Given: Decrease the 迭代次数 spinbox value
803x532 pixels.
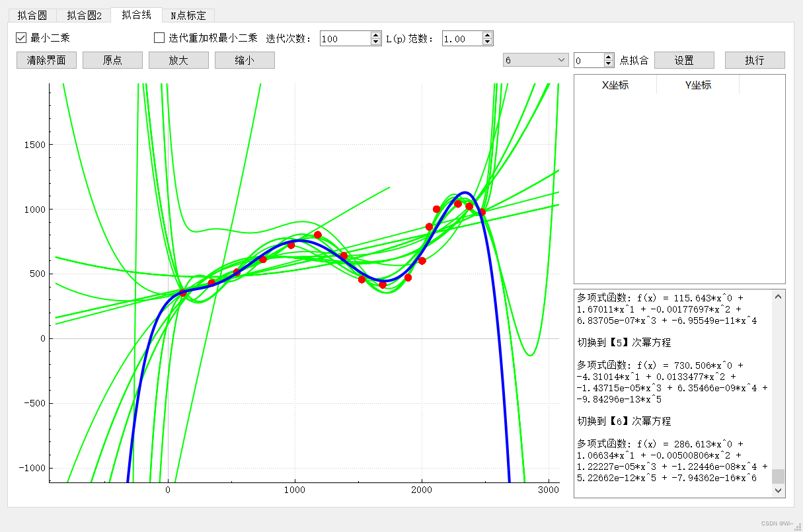Looking at the screenshot, I should [x=376, y=42].
